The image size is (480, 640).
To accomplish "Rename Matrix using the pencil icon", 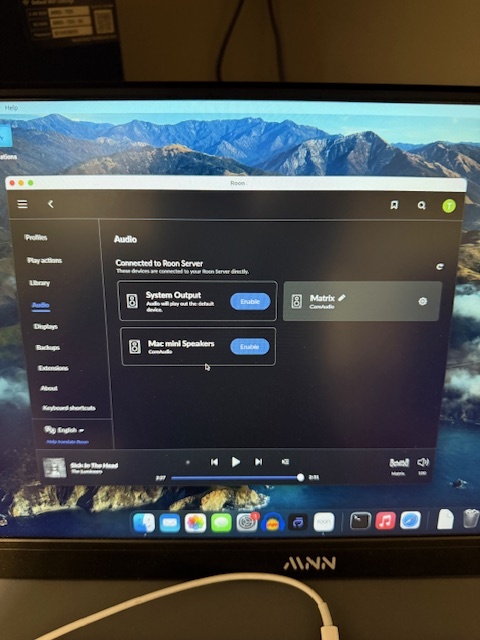I will pyautogui.click(x=342, y=298).
